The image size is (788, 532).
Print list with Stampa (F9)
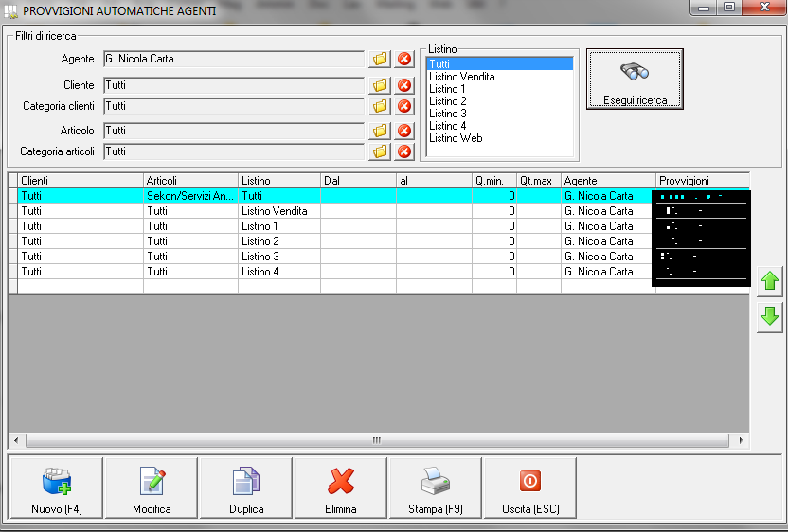(x=436, y=488)
